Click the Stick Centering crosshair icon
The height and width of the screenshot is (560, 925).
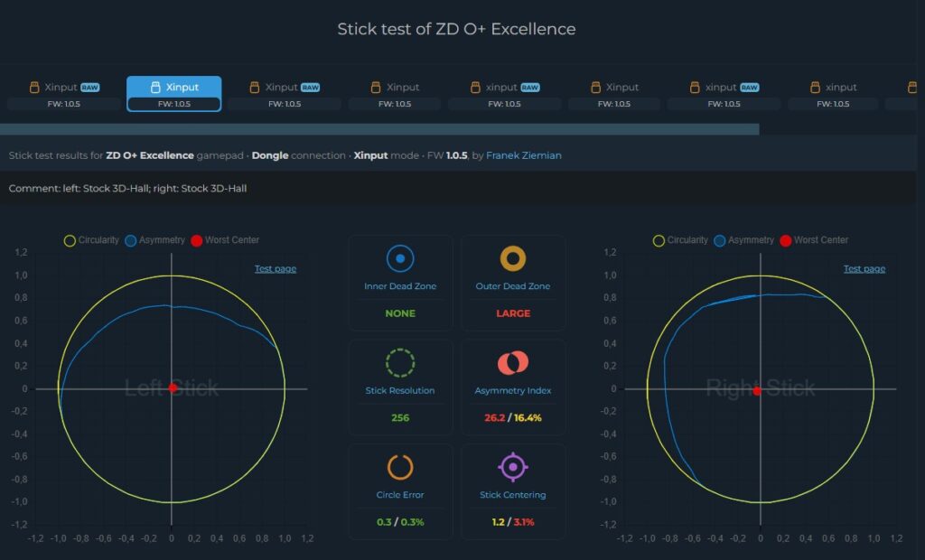pyautogui.click(x=513, y=467)
